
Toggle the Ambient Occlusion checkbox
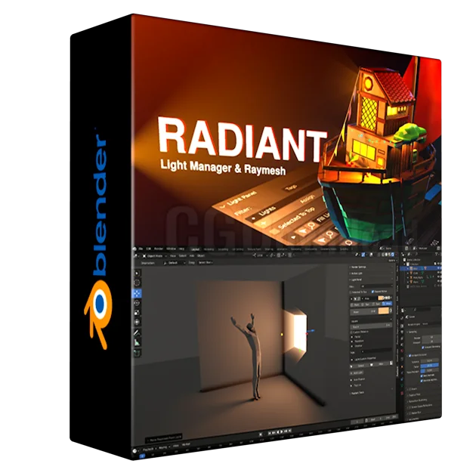coord(410,355)
